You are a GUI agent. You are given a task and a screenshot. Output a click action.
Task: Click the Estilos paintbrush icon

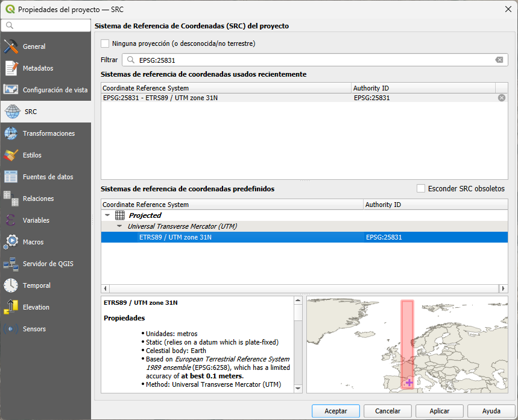click(x=11, y=155)
